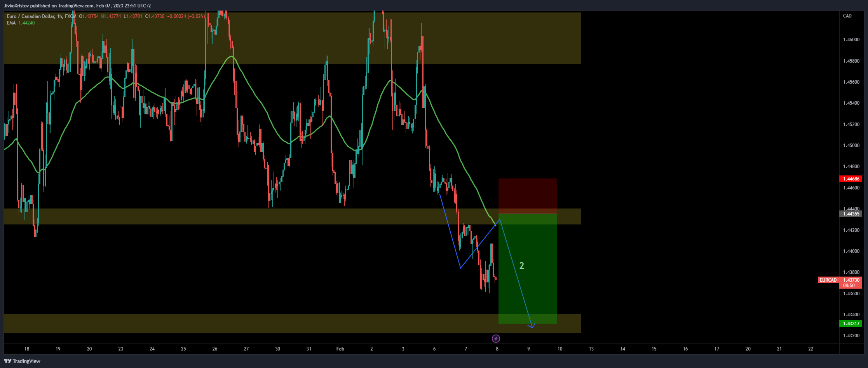Viewport: 868px width, 368px height.
Task: Click date 9 on the time axis
Action: click(x=528, y=349)
